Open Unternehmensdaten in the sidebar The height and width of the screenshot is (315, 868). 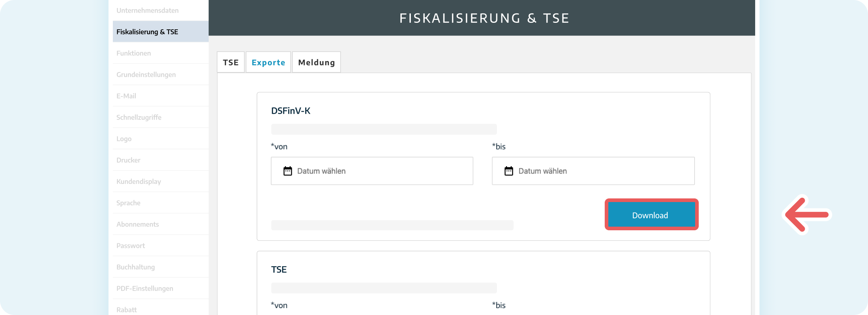coord(147,10)
